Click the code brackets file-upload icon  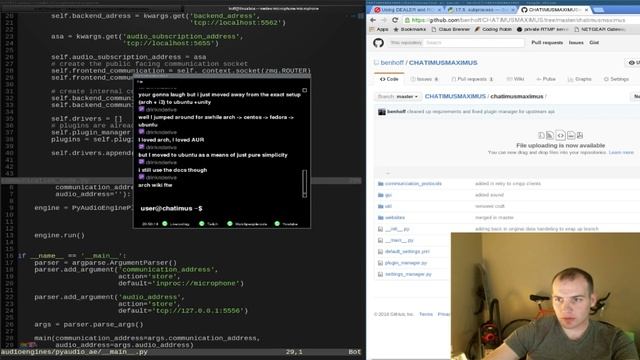pos(560,135)
